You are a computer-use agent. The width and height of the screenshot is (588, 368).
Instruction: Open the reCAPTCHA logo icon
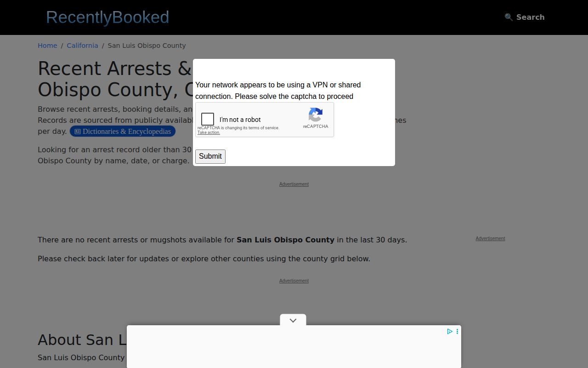click(316, 115)
